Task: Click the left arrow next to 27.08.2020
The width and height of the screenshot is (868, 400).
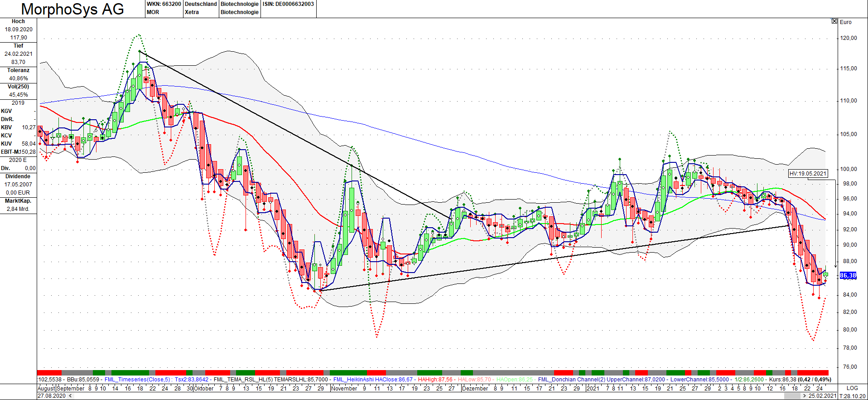Action: coord(70,396)
